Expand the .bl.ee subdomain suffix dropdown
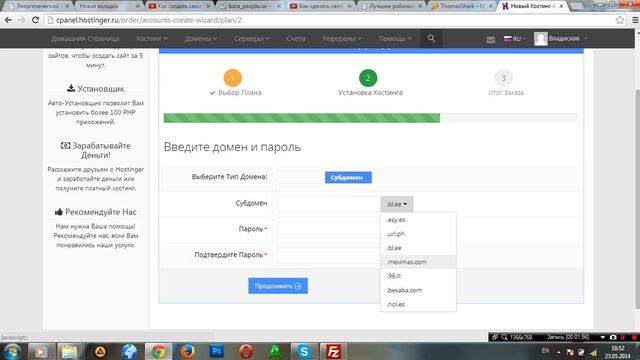The height and width of the screenshot is (360, 640). [x=397, y=204]
